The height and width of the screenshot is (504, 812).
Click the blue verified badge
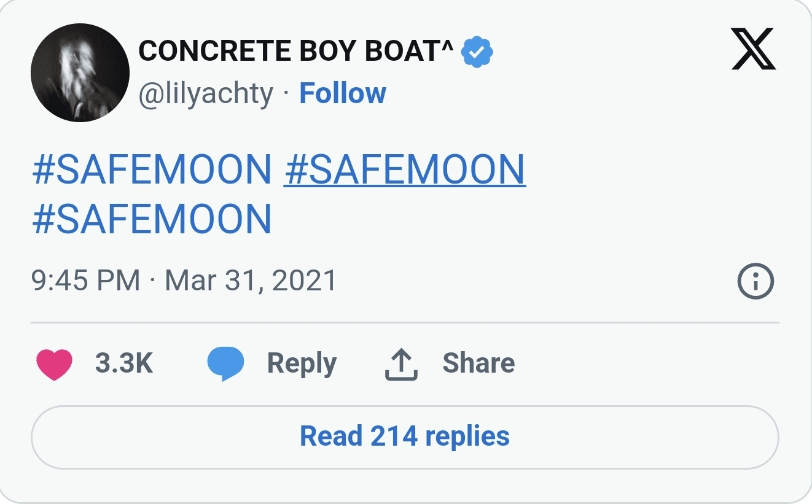tap(477, 52)
